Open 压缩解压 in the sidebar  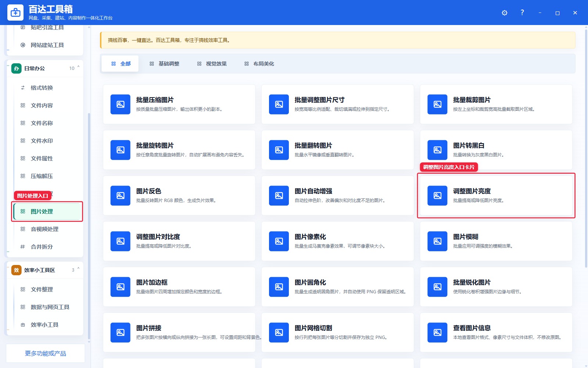click(x=47, y=176)
